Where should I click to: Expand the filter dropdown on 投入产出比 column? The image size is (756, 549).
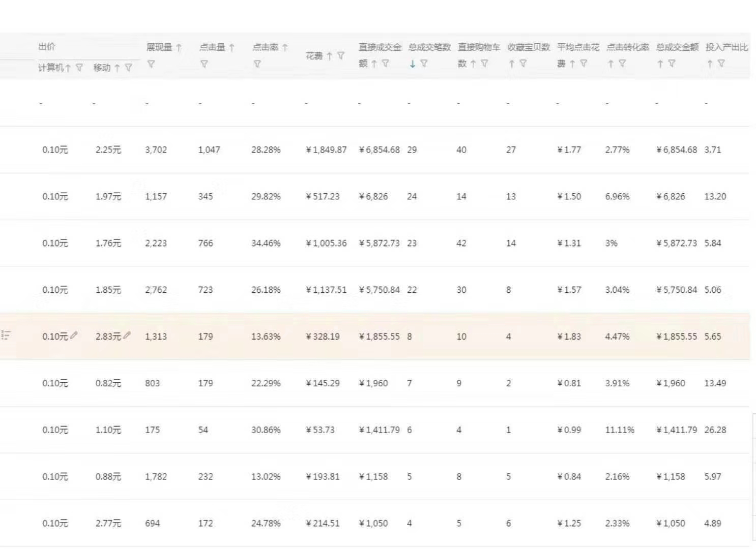coord(722,64)
